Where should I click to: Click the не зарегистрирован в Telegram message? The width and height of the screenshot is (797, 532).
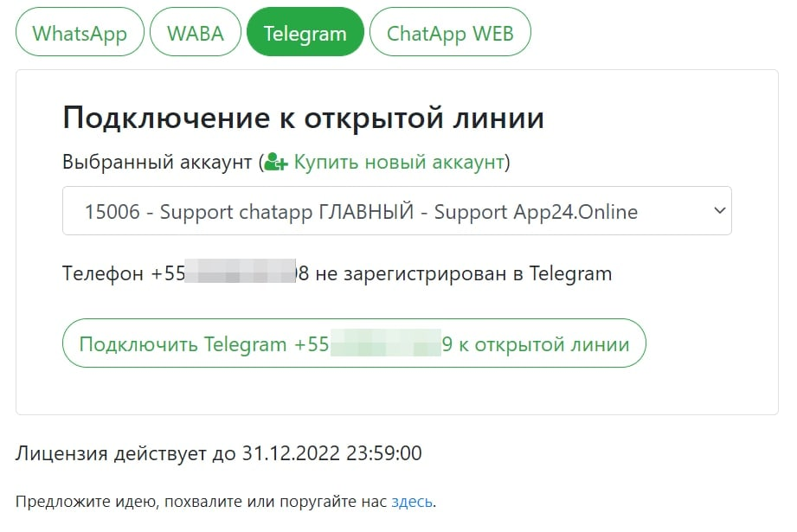click(464, 273)
